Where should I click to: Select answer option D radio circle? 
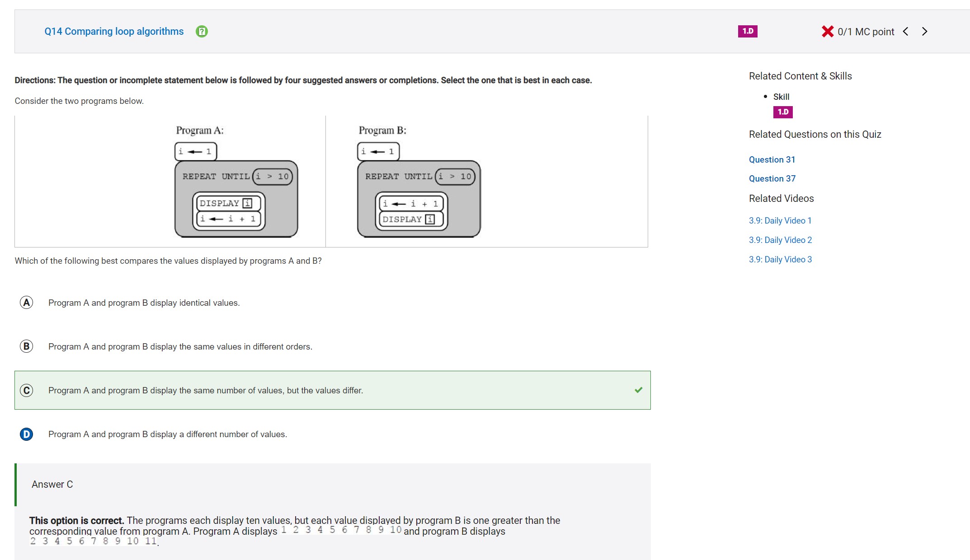27,434
